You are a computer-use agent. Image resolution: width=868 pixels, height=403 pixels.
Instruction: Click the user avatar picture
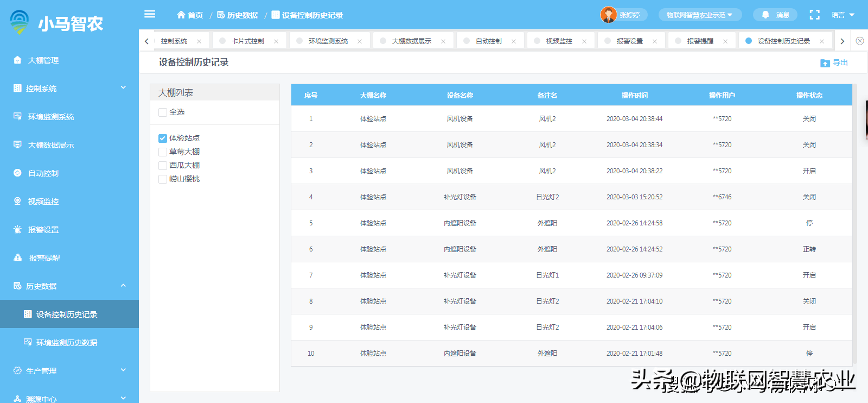608,15
